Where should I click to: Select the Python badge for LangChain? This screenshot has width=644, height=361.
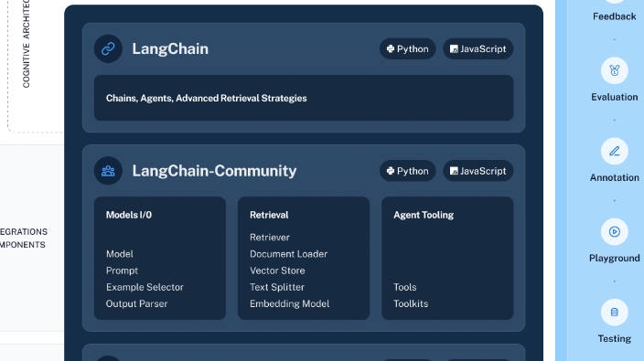pos(407,48)
